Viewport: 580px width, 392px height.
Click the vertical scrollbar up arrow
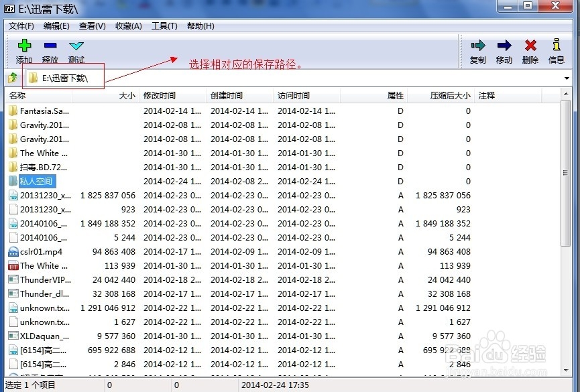[x=566, y=94]
